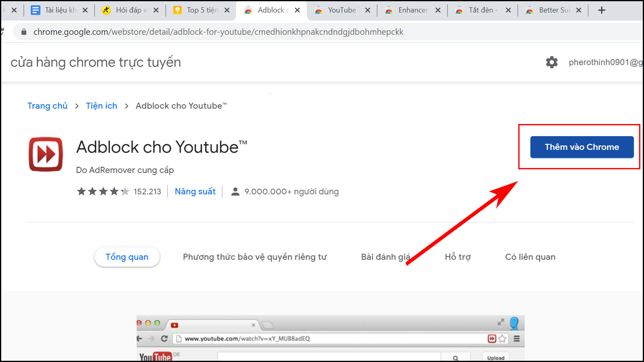644x362 pixels.
Task: Click the Trang chủ breadcrumb link
Action: tap(47, 106)
